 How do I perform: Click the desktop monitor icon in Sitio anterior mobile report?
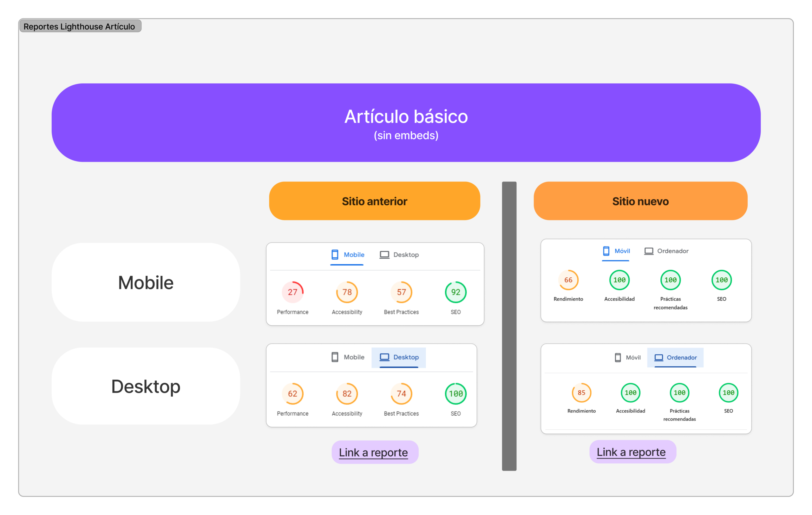click(x=384, y=254)
